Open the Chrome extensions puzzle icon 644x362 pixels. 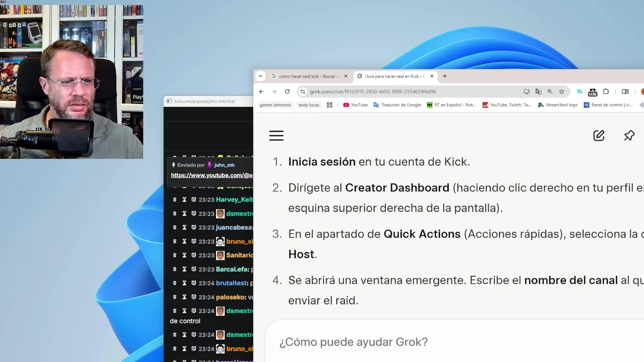(606, 92)
